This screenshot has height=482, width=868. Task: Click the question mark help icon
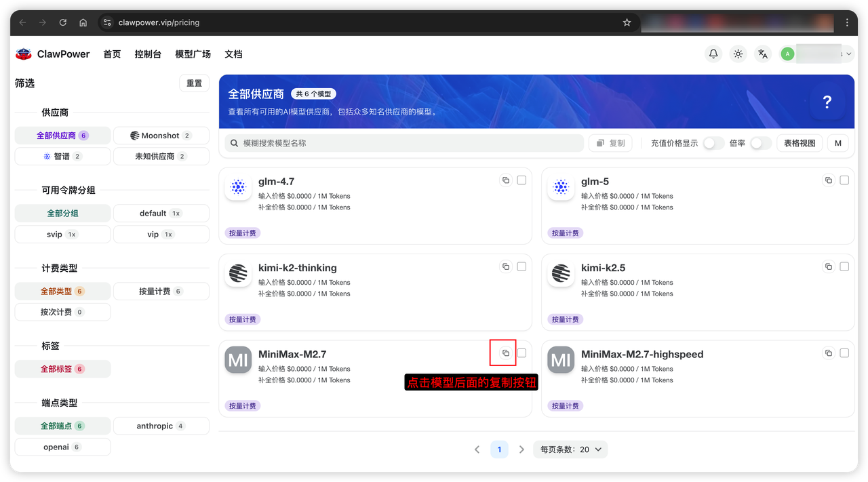(x=827, y=102)
